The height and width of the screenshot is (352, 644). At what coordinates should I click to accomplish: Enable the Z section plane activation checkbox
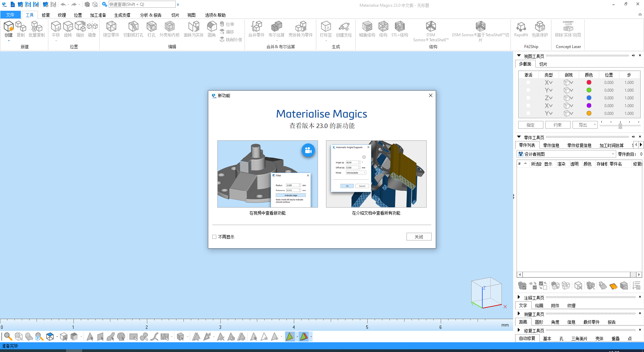(529, 98)
